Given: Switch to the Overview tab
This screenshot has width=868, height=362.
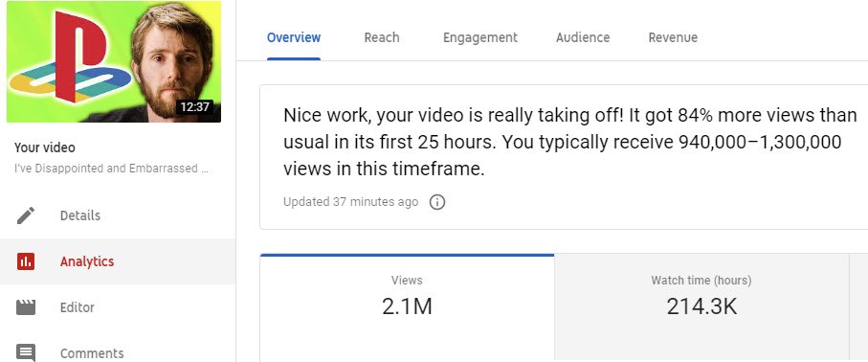Looking at the screenshot, I should click(x=294, y=37).
